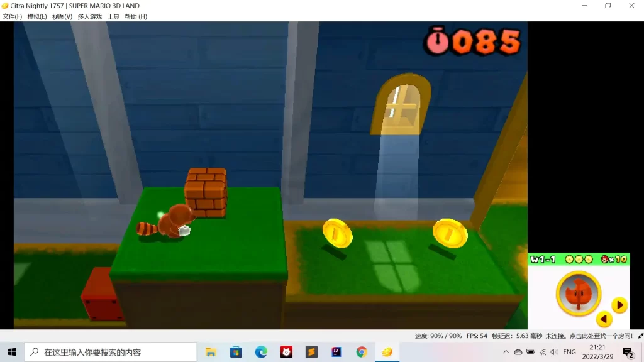The height and width of the screenshot is (362, 644).
Task: Open the notification center icon
Action: point(628,352)
